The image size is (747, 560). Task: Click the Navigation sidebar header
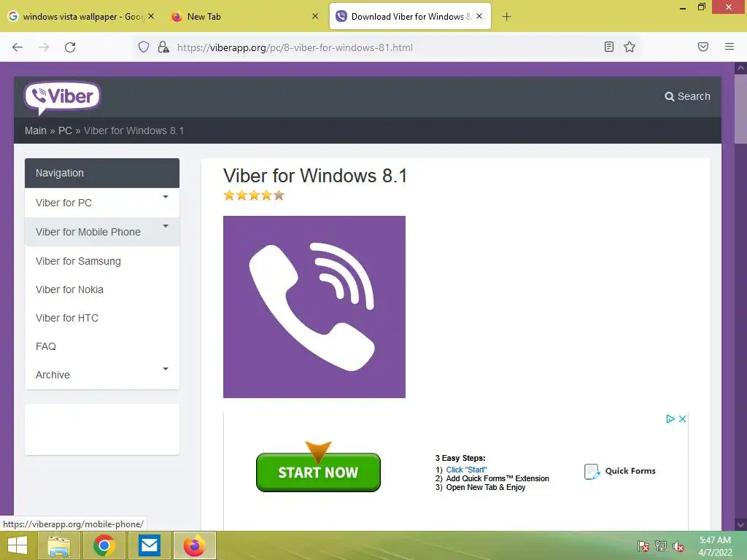(x=102, y=173)
